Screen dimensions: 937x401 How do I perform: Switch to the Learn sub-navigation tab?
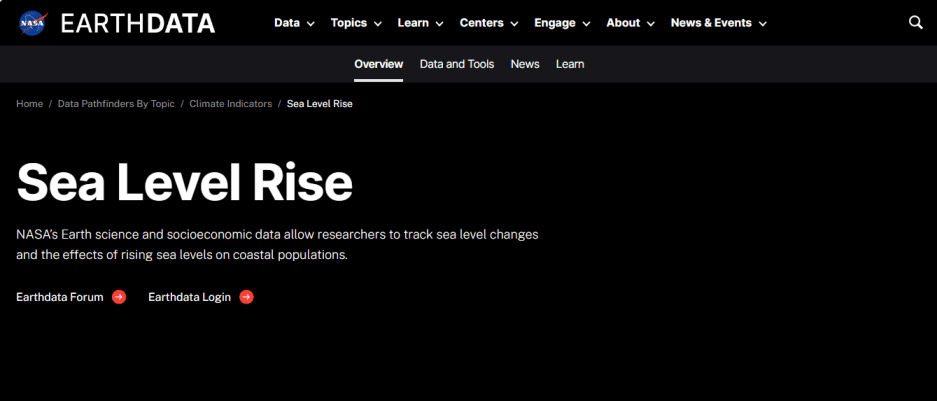tap(570, 64)
